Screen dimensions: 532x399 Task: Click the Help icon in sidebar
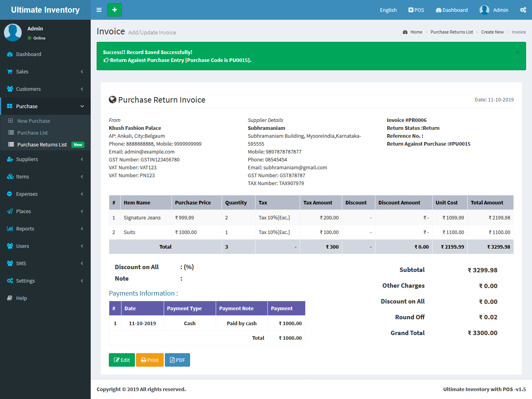point(10,298)
